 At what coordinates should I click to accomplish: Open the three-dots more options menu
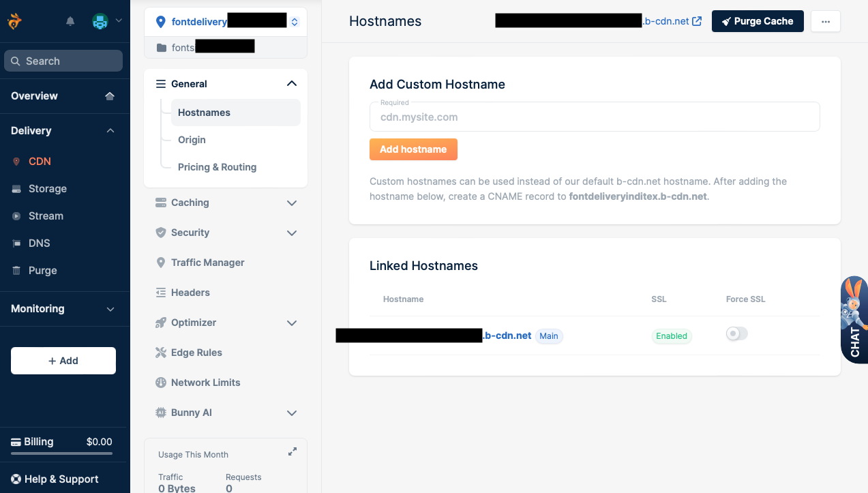click(826, 21)
